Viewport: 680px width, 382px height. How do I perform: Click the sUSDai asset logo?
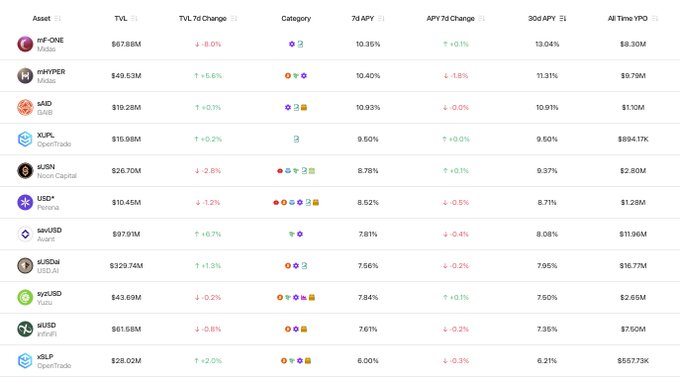pyautogui.click(x=25, y=266)
